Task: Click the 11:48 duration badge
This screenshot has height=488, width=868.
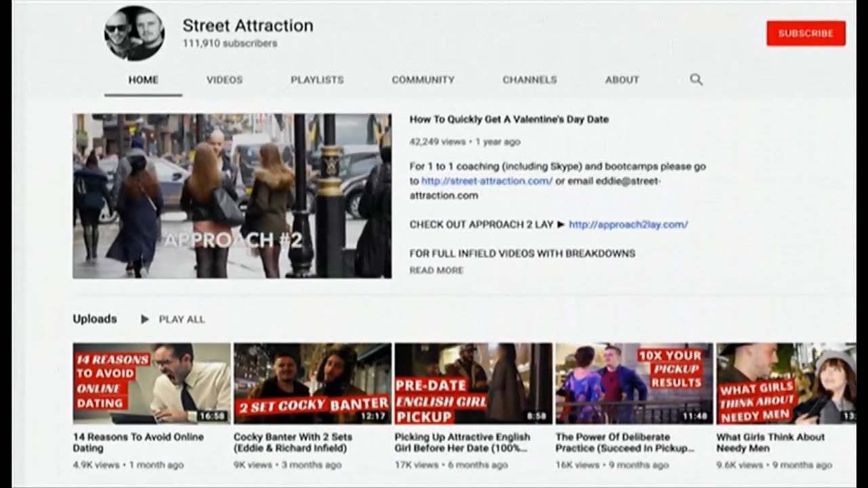Action: (696, 415)
